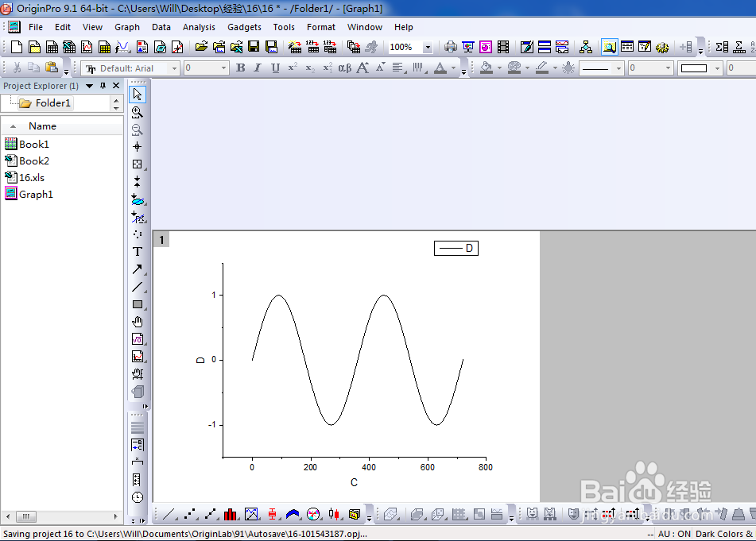Open the line width dropdown
The image size is (756, 541).
668,68
